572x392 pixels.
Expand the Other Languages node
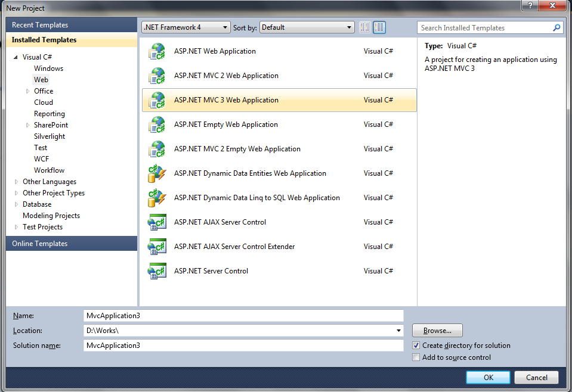pyautogui.click(x=16, y=182)
